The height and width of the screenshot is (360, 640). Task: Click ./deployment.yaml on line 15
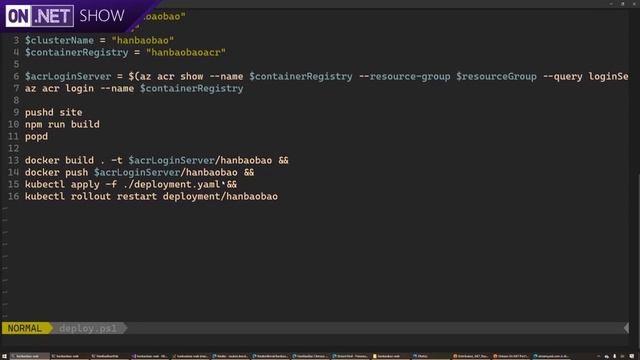[x=171, y=184]
